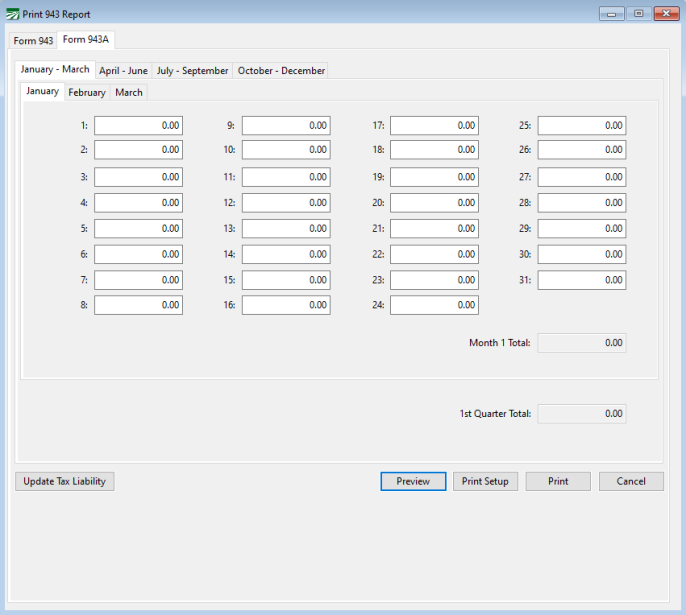Click the app icon in the title bar

(x=13, y=14)
